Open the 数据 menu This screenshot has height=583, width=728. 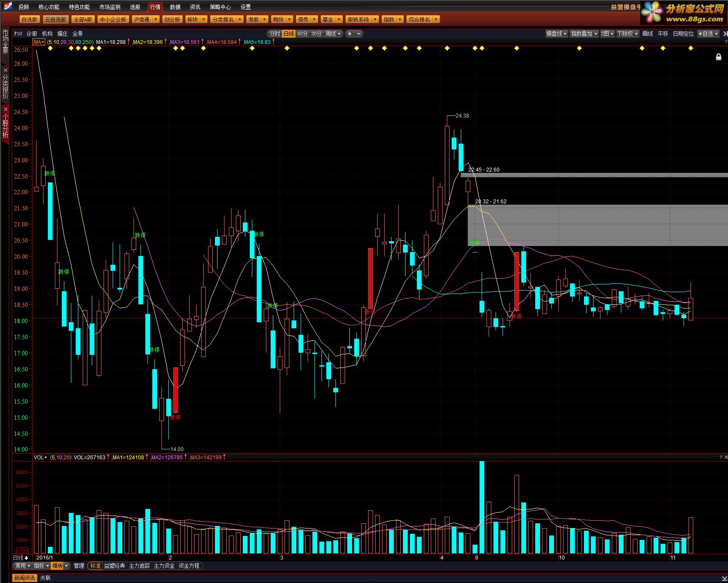pos(175,7)
